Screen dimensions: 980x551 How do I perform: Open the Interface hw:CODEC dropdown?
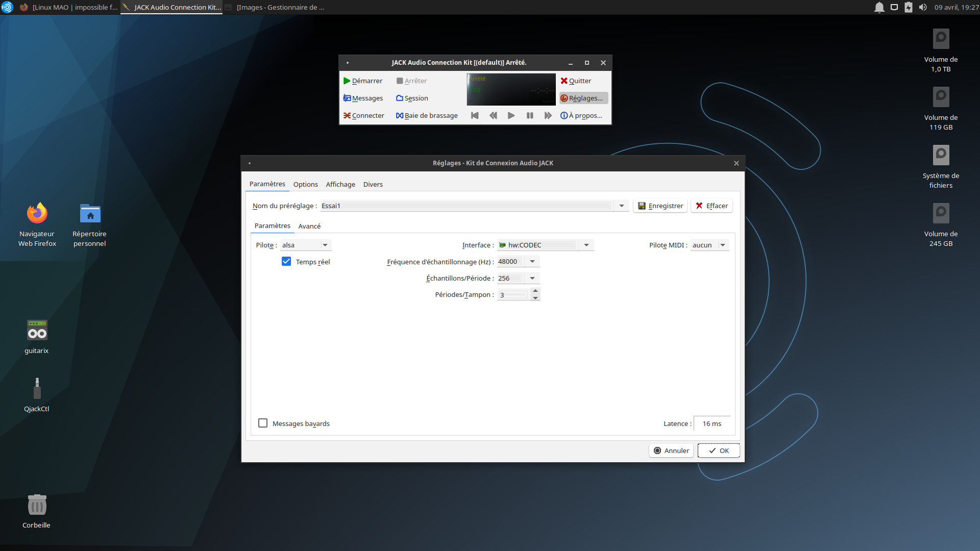tap(586, 245)
